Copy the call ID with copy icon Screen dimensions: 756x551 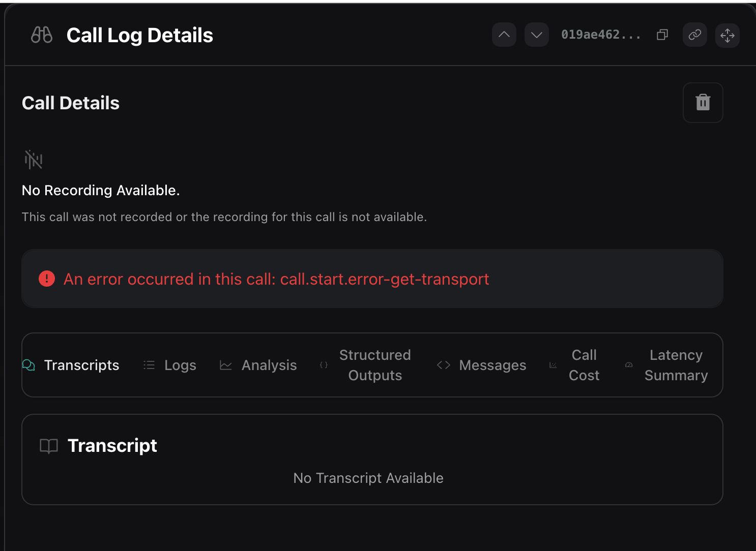click(662, 35)
